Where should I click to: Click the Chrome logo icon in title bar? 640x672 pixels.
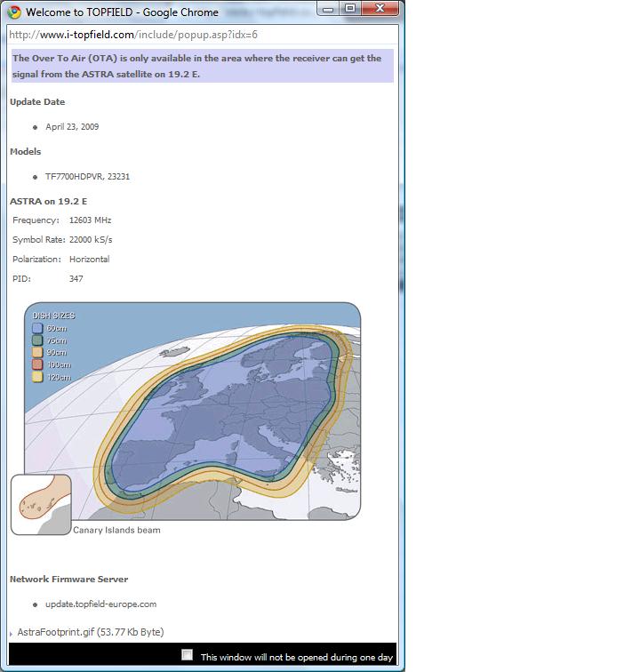pos(13,12)
